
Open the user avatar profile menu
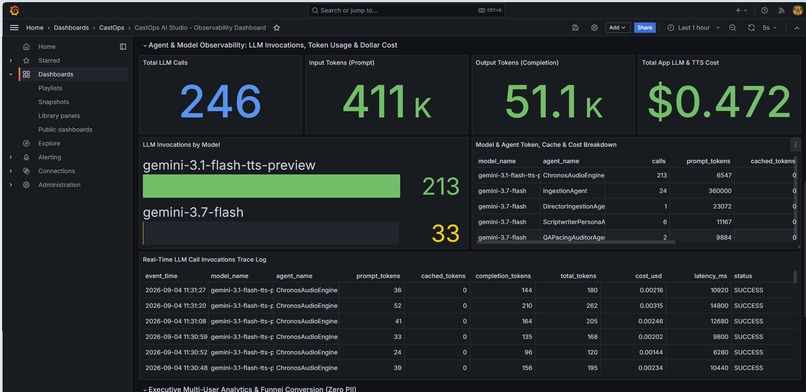click(x=797, y=10)
